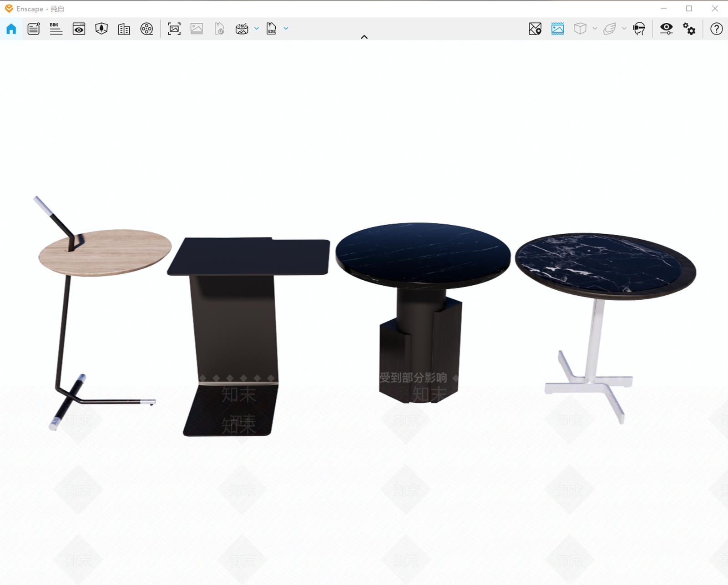Expand the cube view dropdown arrow
Image resolution: width=728 pixels, height=585 pixels.
click(x=595, y=28)
